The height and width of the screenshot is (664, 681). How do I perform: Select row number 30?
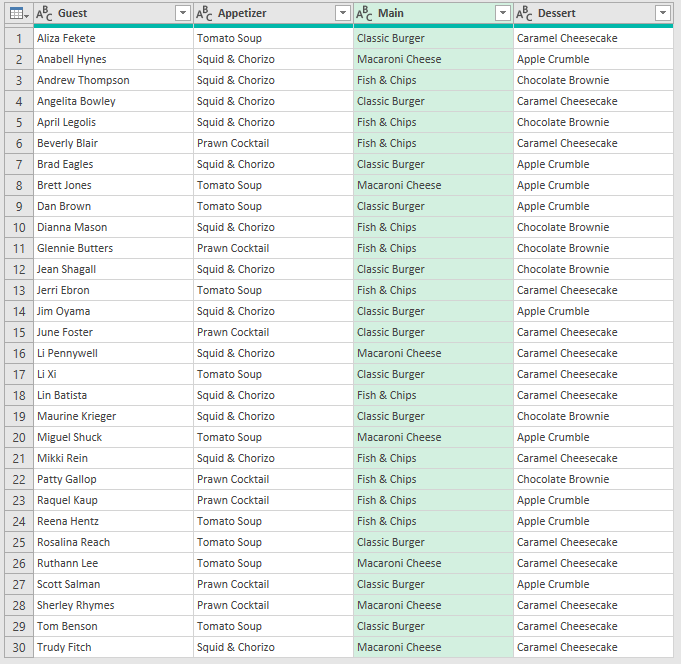coord(18,647)
